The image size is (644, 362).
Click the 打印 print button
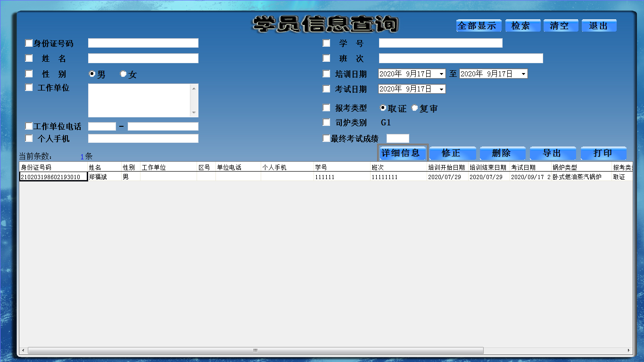[603, 153]
